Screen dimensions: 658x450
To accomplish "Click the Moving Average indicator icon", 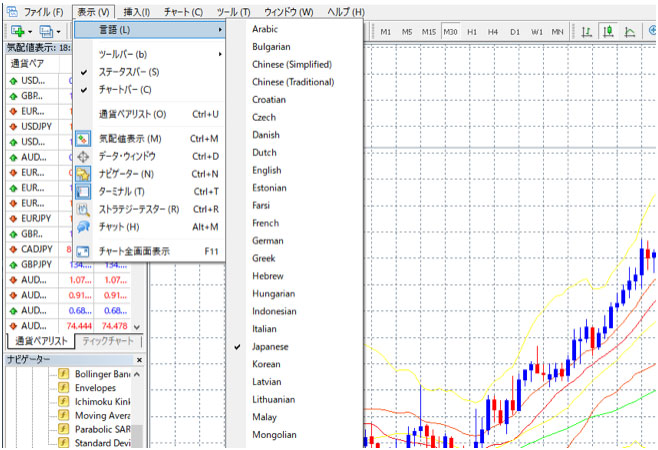I will 63,415.
